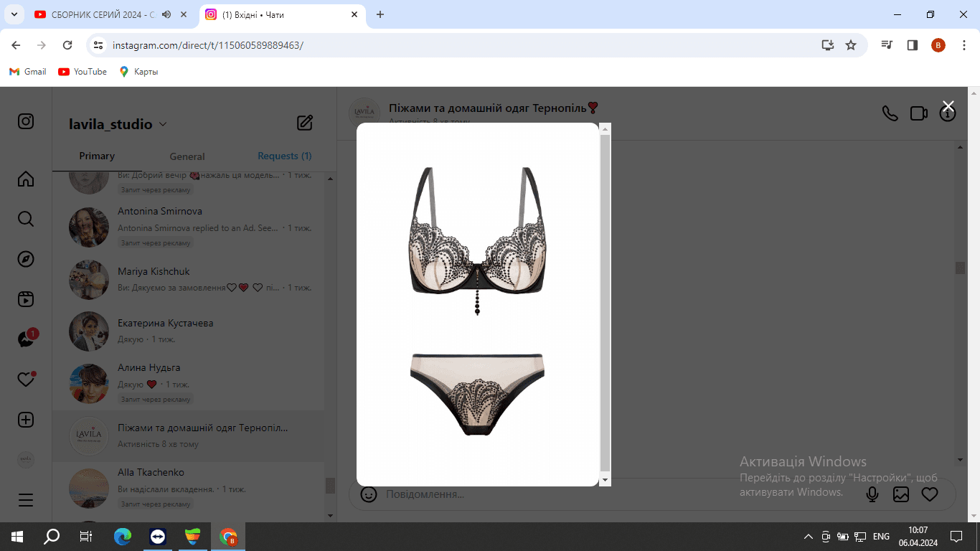This screenshot has height=551, width=980.
Task: Open the Explore compass icon
Action: [x=26, y=259]
